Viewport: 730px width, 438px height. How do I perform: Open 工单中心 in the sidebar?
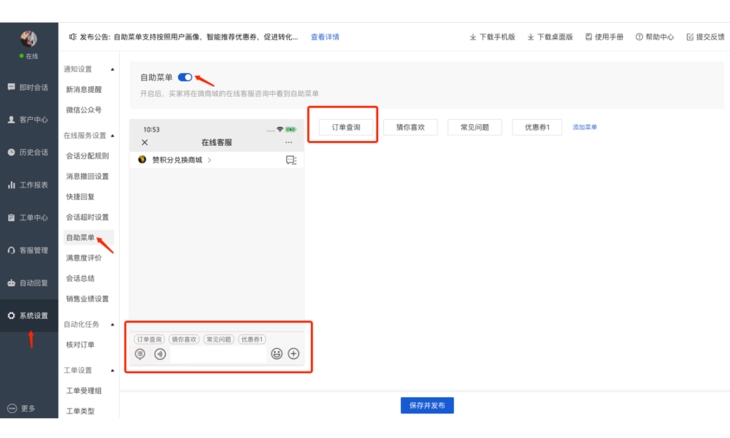click(x=28, y=218)
